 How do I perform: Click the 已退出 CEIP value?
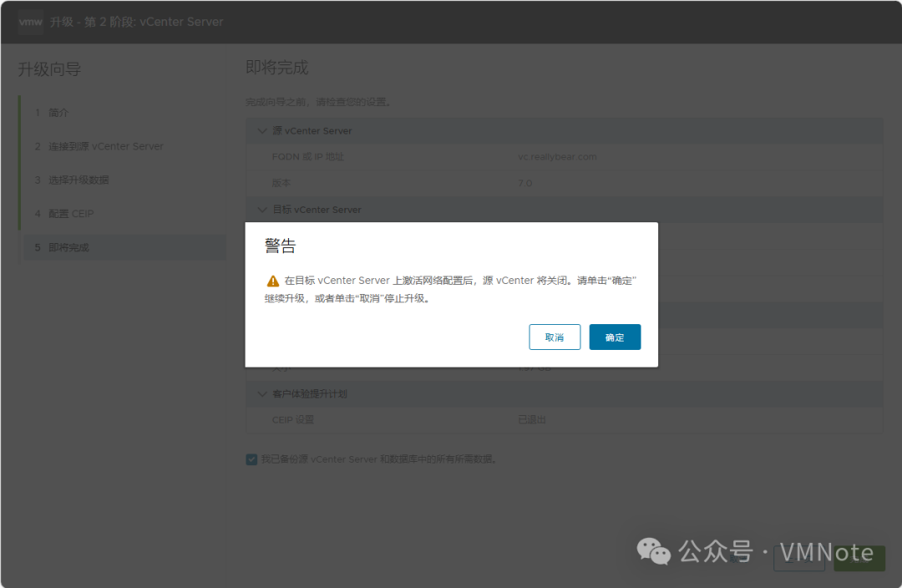tap(531, 420)
